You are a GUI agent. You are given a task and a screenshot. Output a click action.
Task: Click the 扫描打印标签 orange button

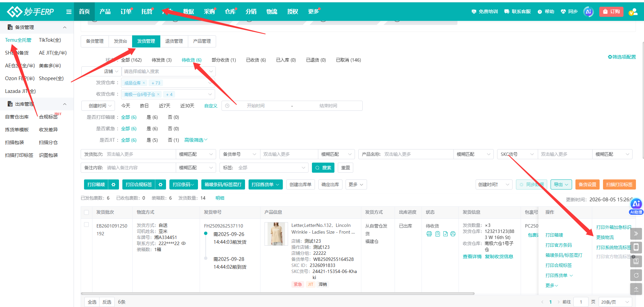(619, 184)
